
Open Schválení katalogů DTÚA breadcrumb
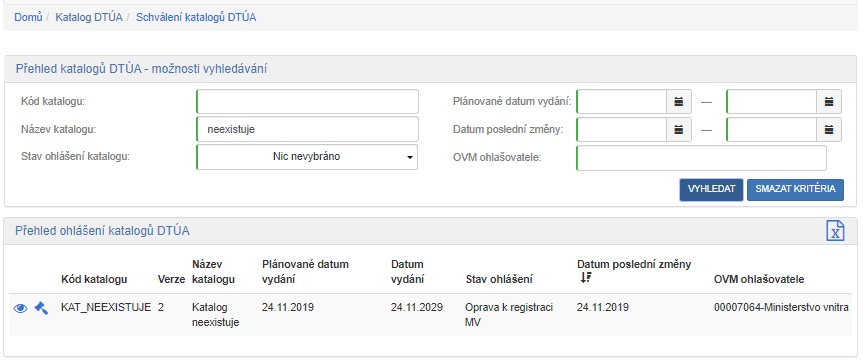point(196,17)
